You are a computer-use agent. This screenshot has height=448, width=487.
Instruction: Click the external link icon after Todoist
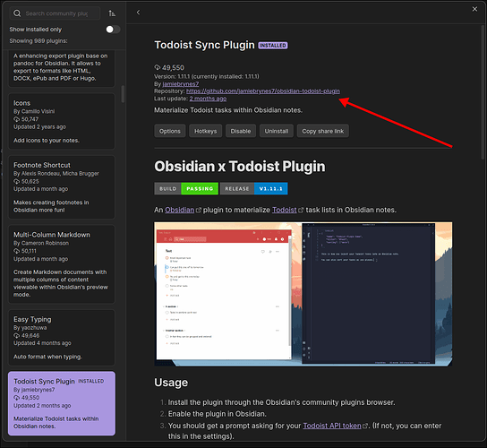click(301, 211)
